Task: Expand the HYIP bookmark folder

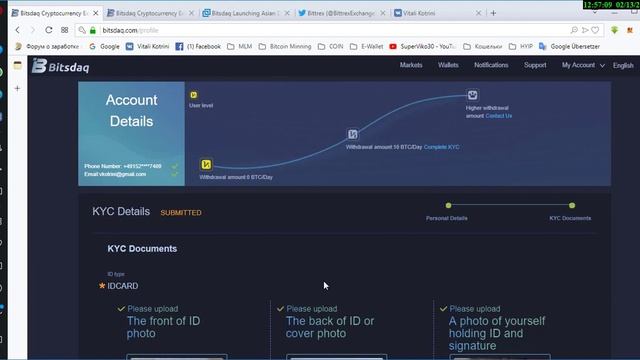Action: tap(521, 47)
